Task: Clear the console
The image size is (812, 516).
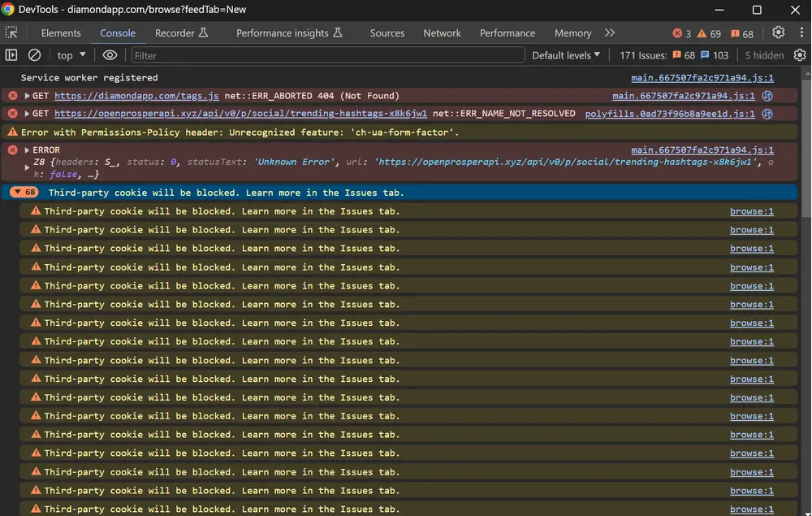Action: tap(33, 54)
